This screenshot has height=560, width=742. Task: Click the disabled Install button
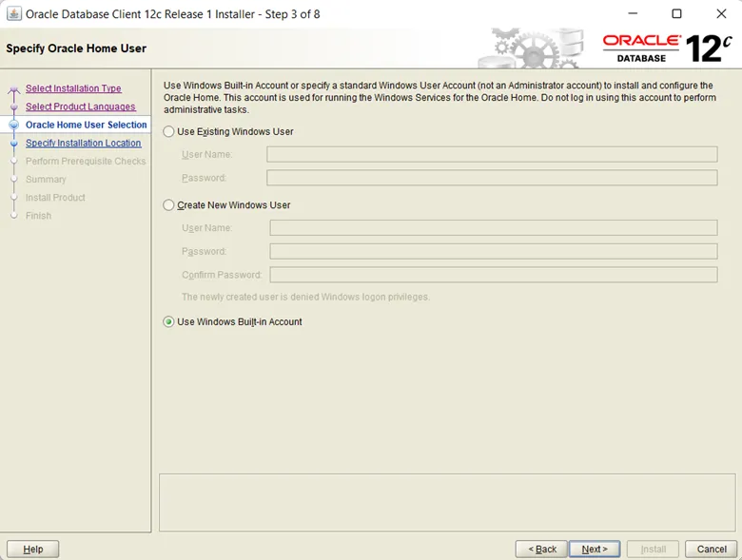tap(653, 550)
